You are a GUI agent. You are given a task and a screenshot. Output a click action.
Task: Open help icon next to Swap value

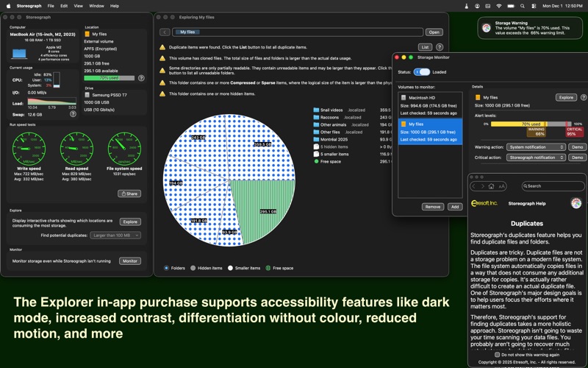coord(73,114)
